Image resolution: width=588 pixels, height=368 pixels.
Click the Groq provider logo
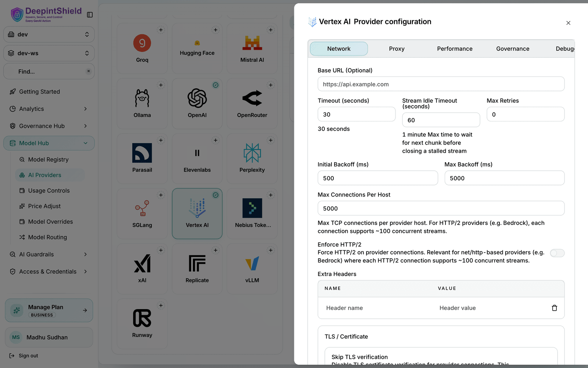[142, 43]
